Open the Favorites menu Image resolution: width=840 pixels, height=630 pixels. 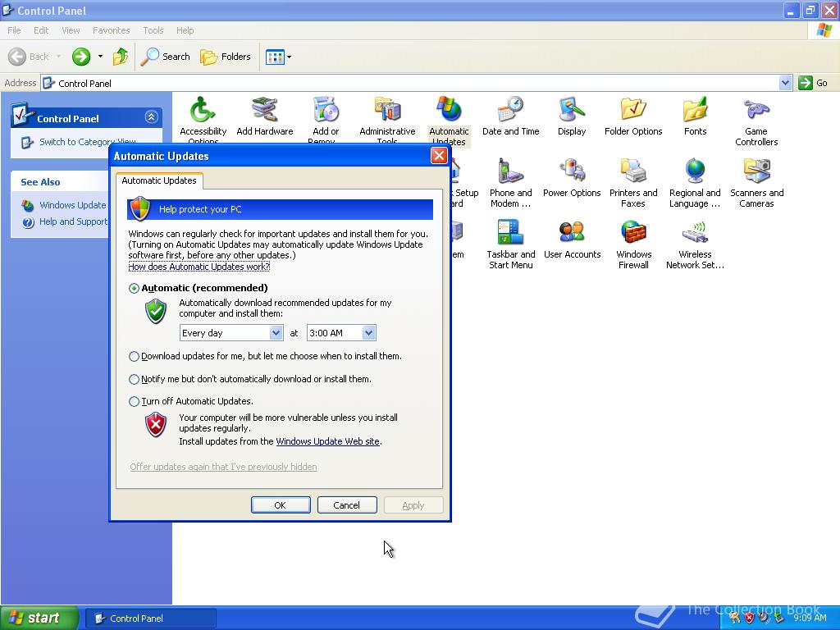(x=111, y=30)
